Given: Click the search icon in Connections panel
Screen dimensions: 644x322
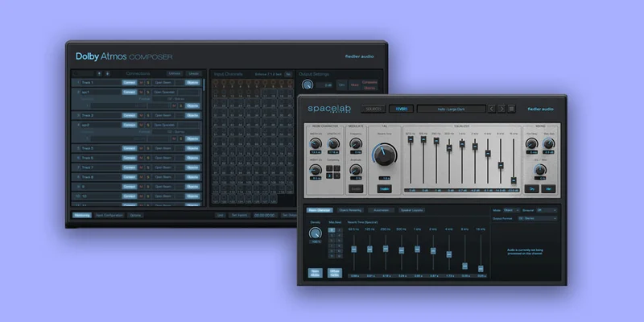Looking at the screenshot, I should pyautogui.click(x=75, y=74).
